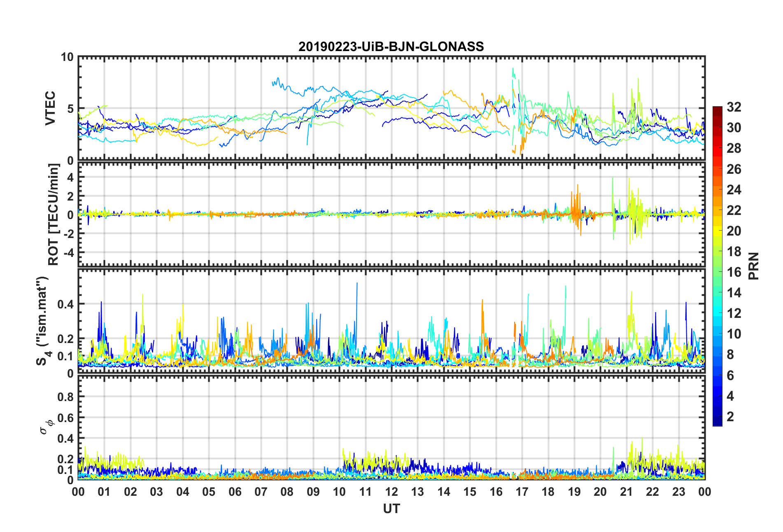Click the colorbar tick label 10

(x=734, y=334)
